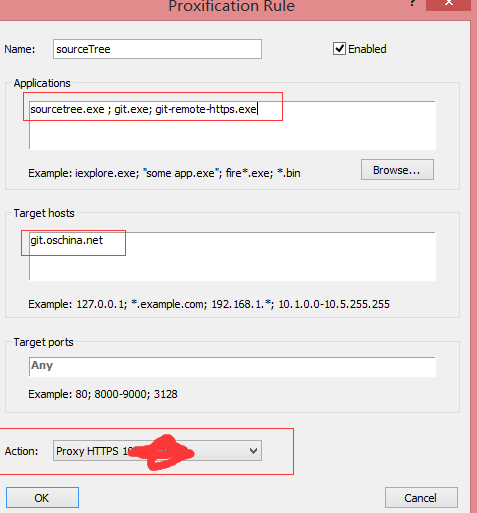Cancel the Proxification Rule dialog
477x513 pixels.
(x=421, y=498)
